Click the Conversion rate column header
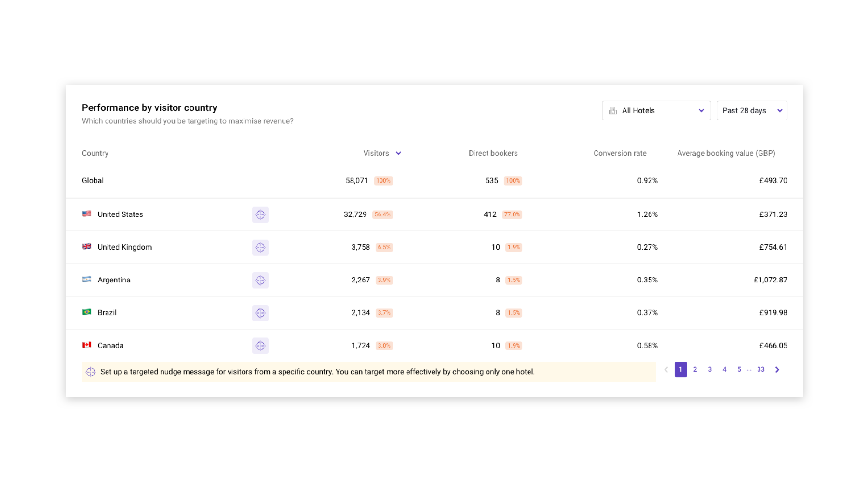 coord(620,153)
